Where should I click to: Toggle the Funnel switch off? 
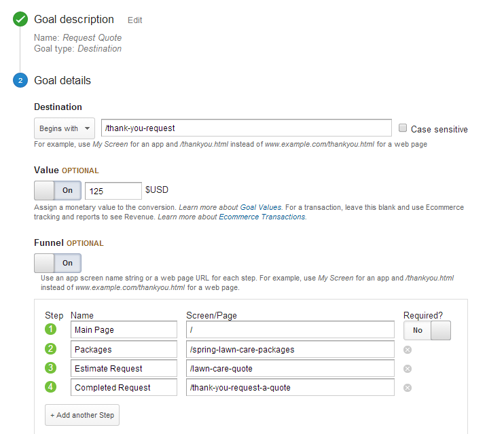[x=58, y=263]
